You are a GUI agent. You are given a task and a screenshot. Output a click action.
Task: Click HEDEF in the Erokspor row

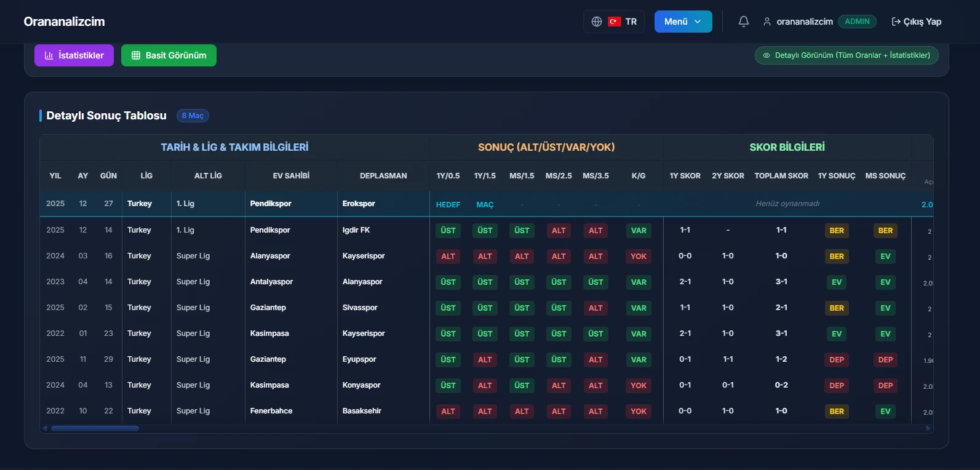tap(448, 205)
